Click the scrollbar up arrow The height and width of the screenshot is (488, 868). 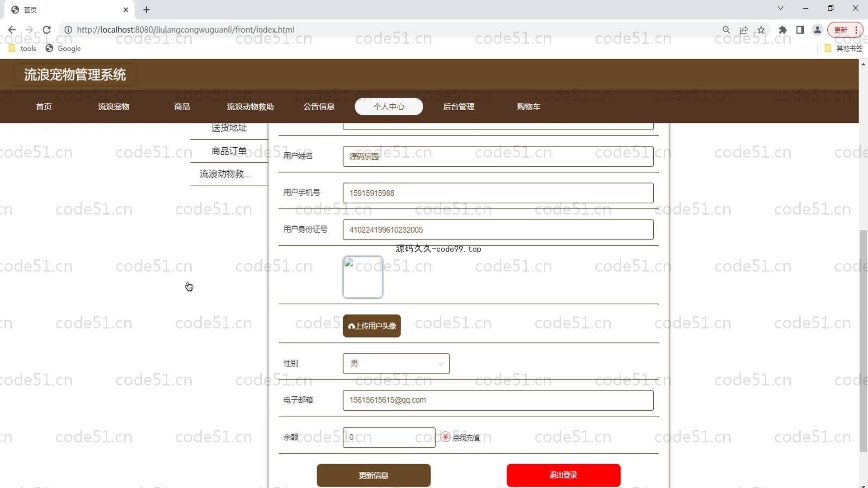[863, 64]
